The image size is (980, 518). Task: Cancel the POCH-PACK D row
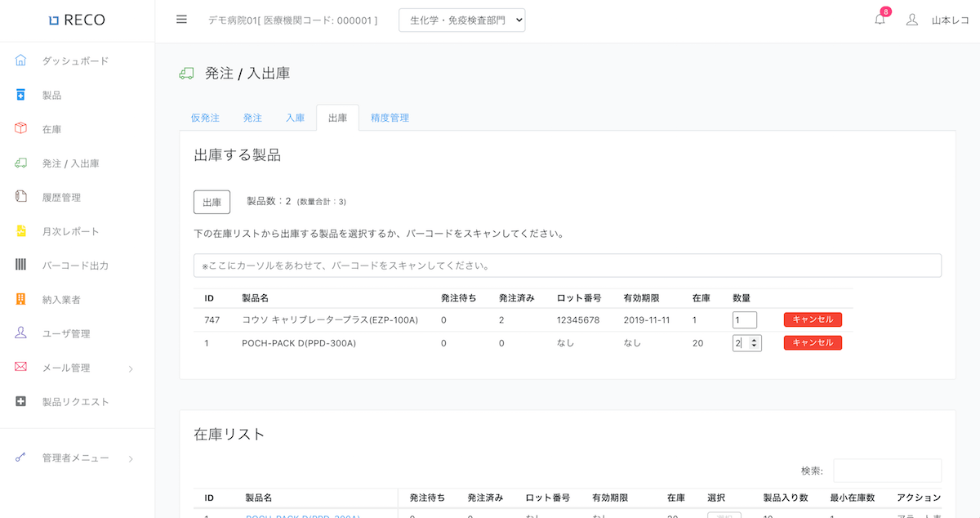point(813,343)
